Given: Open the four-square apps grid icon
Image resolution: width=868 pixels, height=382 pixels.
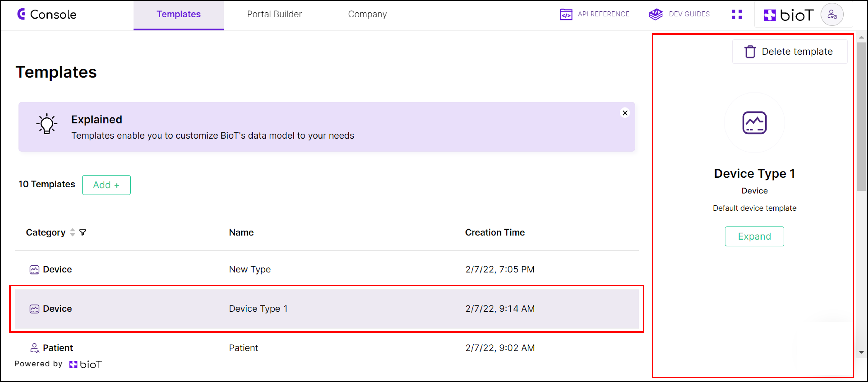Looking at the screenshot, I should 737,15.
